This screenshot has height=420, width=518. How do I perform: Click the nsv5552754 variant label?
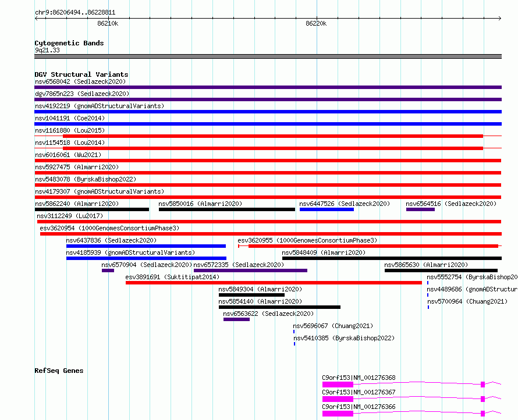[x=472, y=277]
